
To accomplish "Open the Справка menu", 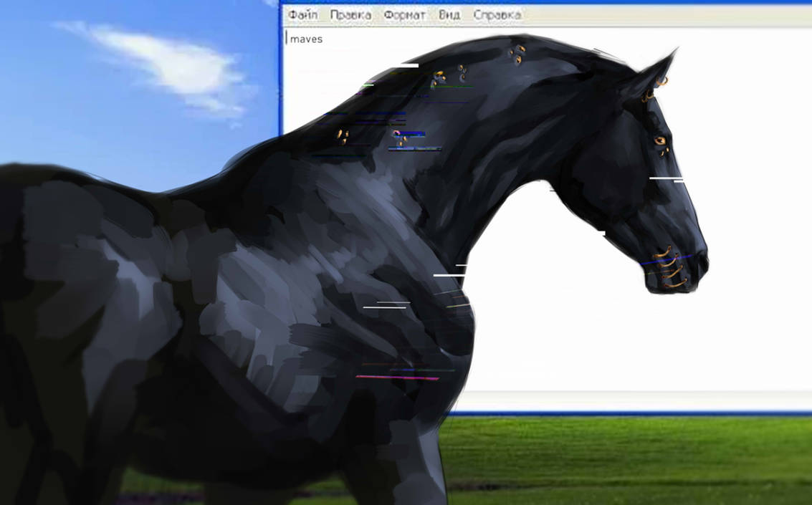I will coord(497,15).
